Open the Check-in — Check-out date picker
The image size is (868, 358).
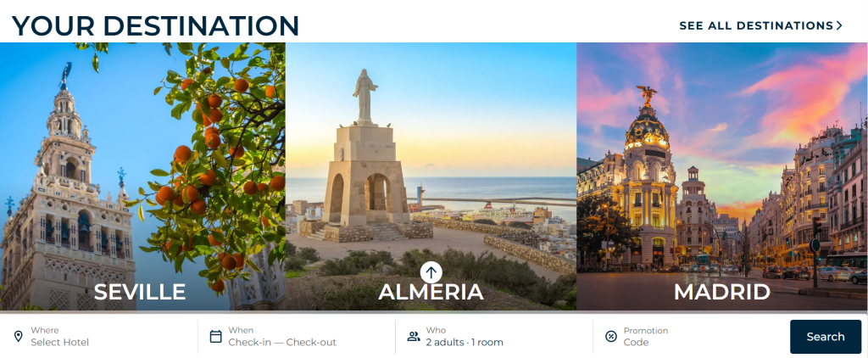[x=297, y=337]
